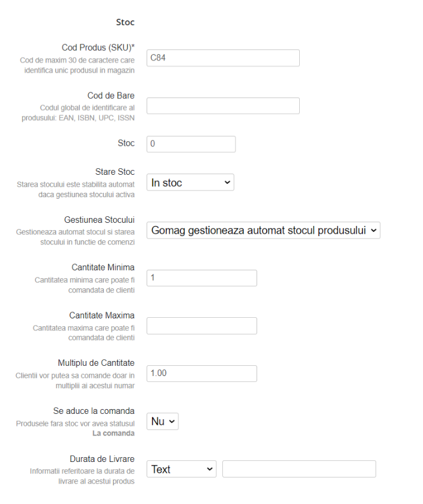Click the Stare Stoc label text
This screenshot has height=504, width=423.
tap(115, 172)
